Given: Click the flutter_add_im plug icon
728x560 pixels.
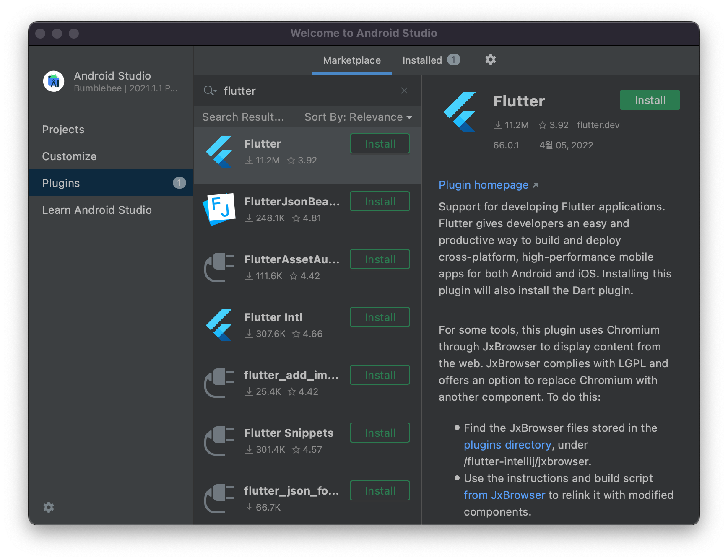Looking at the screenshot, I should 219,383.
